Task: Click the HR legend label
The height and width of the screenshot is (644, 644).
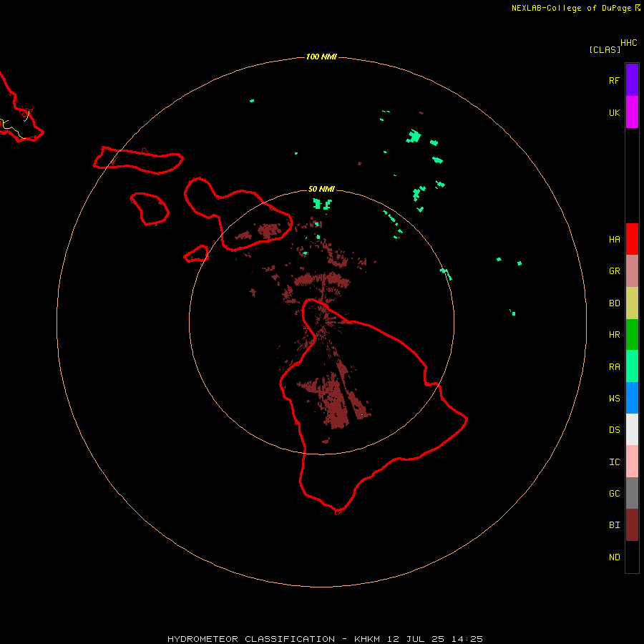Action: click(x=614, y=334)
